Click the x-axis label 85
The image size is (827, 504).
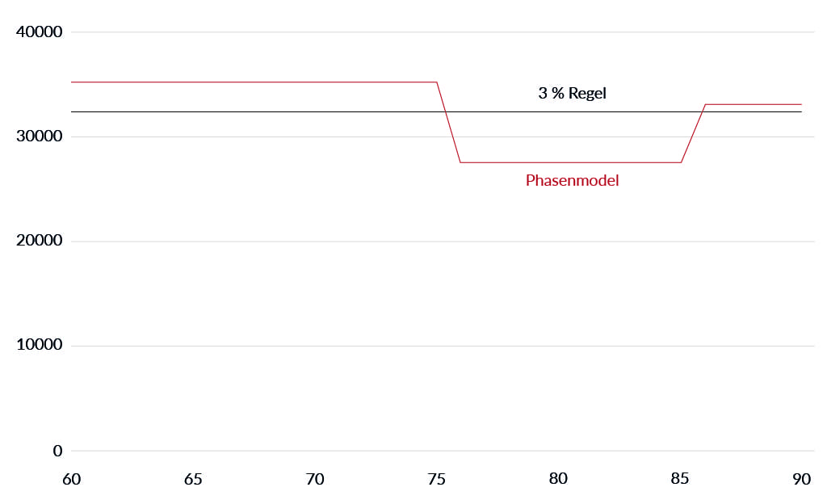679,479
